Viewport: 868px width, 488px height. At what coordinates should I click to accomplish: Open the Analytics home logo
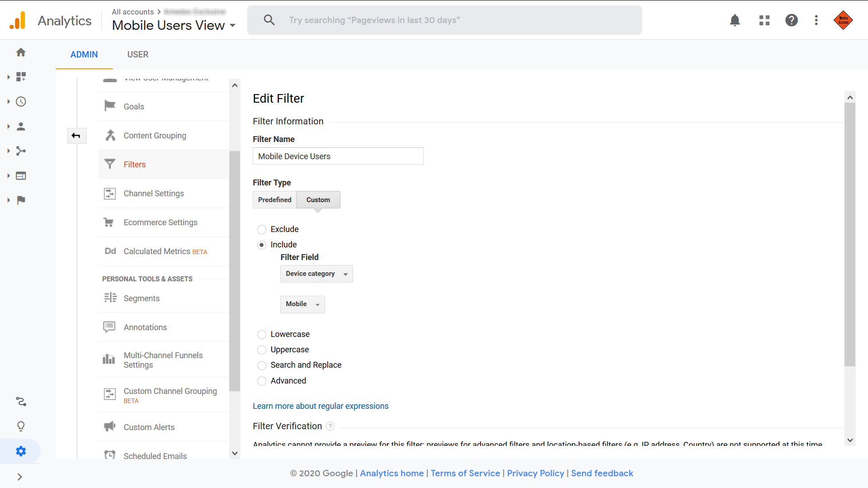tap(51, 20)
